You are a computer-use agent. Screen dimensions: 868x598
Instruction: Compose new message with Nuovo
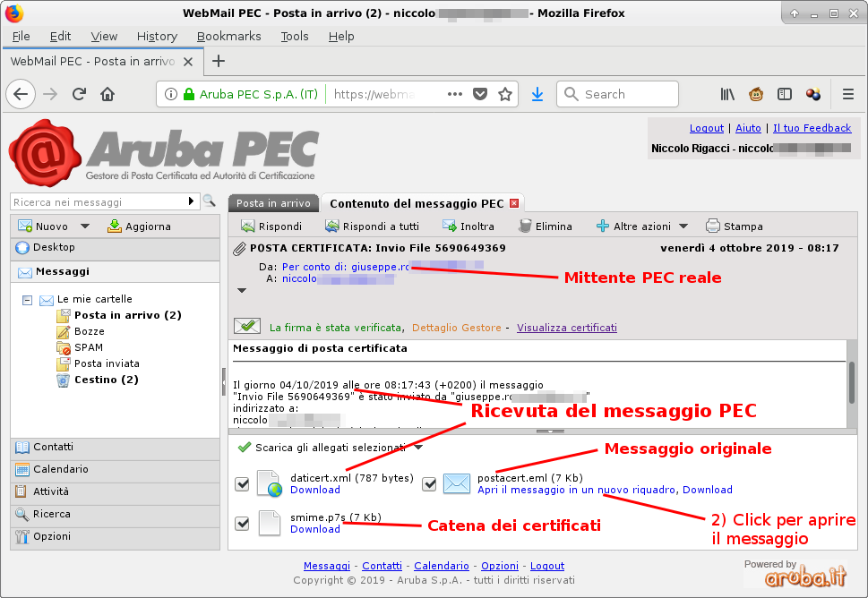[x=43, y=226]
